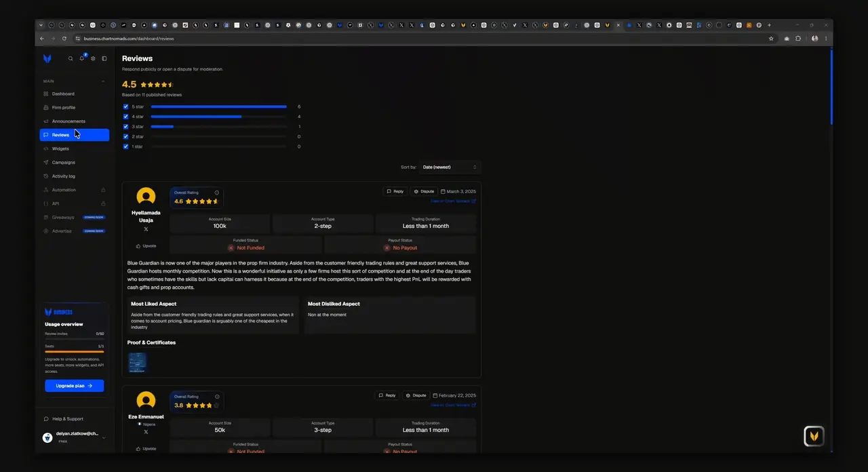Reply to the March 3, 2025 review
The width and height of the screenshot is (868, 472).
(x=395, y=191)
